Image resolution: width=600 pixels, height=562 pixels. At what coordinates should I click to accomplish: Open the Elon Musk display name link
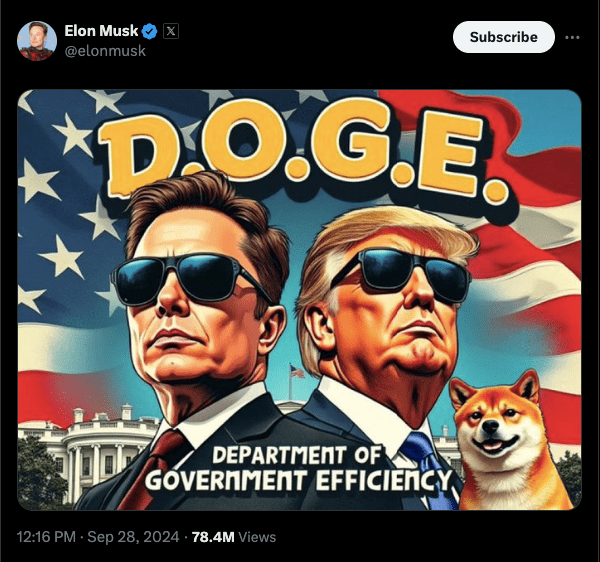coord(101,31)
